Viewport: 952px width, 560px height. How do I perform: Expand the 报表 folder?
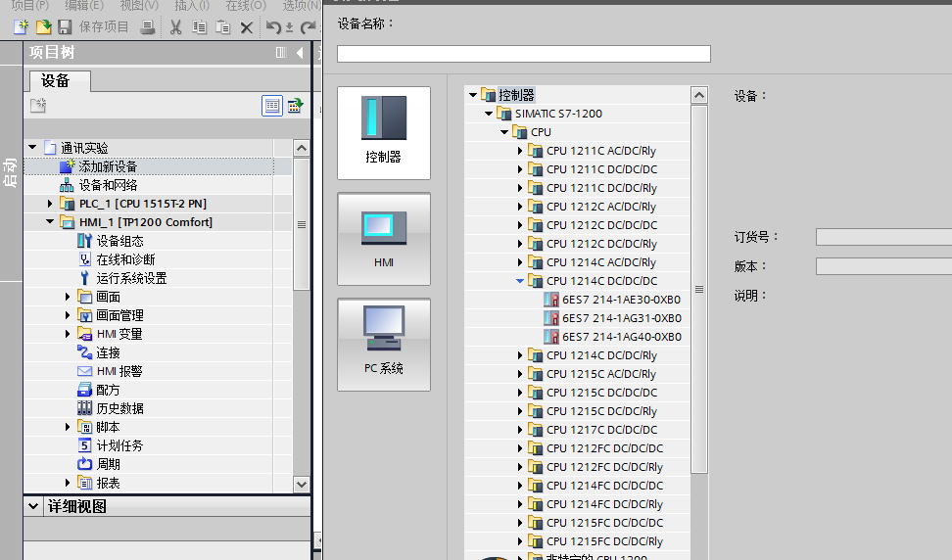coord(68,483)
